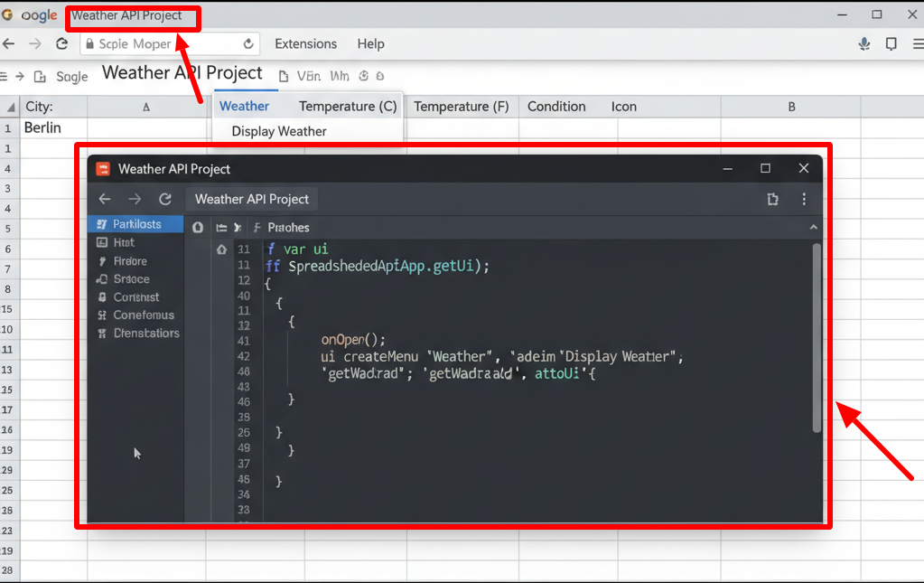The width and height of the screenshot is (924, 583).
Task: Select Conefomus in the sidebar
Action: coord(144,315)
